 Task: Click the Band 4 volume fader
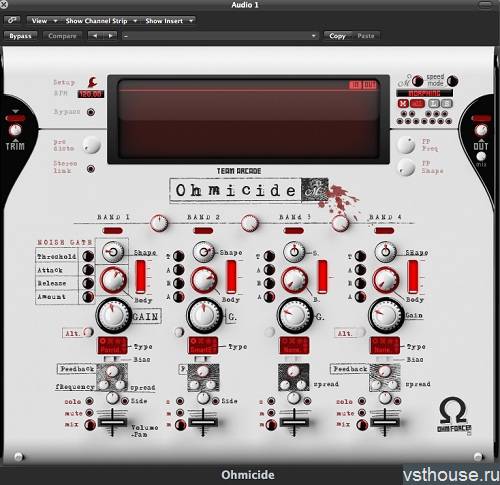[x=385, y=422]
